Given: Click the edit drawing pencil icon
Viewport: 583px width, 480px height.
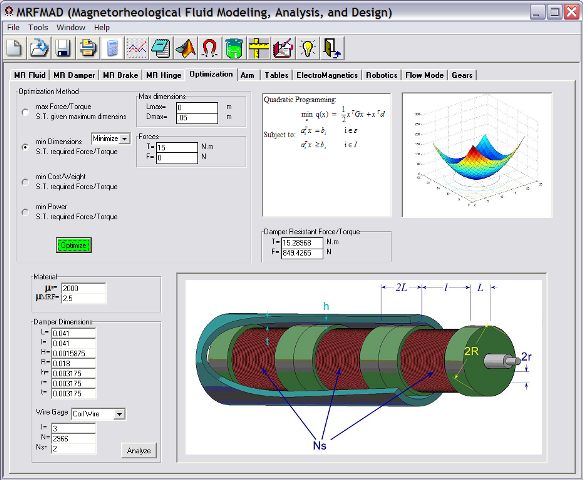Looking at the screenshot, I should tap(283, 48).
